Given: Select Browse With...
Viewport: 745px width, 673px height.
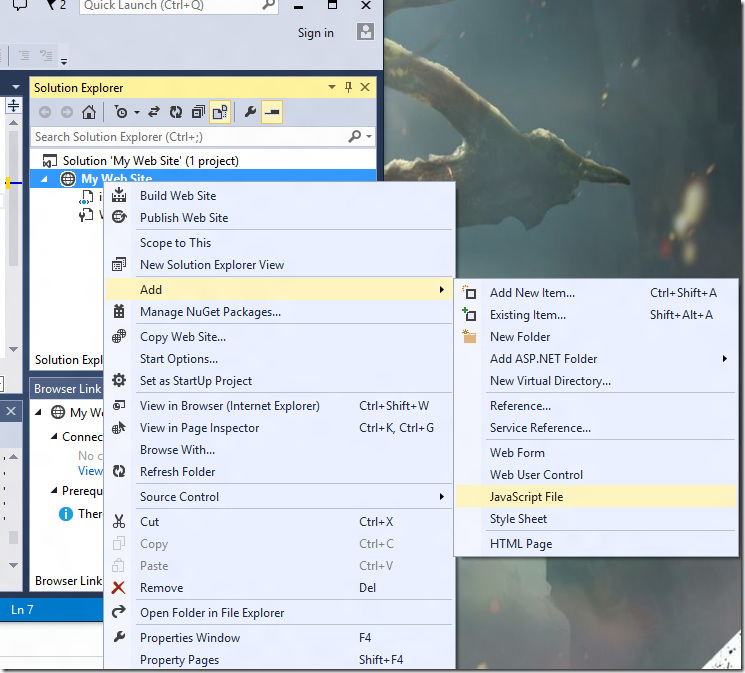Looking at the screenshot, I should tap(279, 450).
